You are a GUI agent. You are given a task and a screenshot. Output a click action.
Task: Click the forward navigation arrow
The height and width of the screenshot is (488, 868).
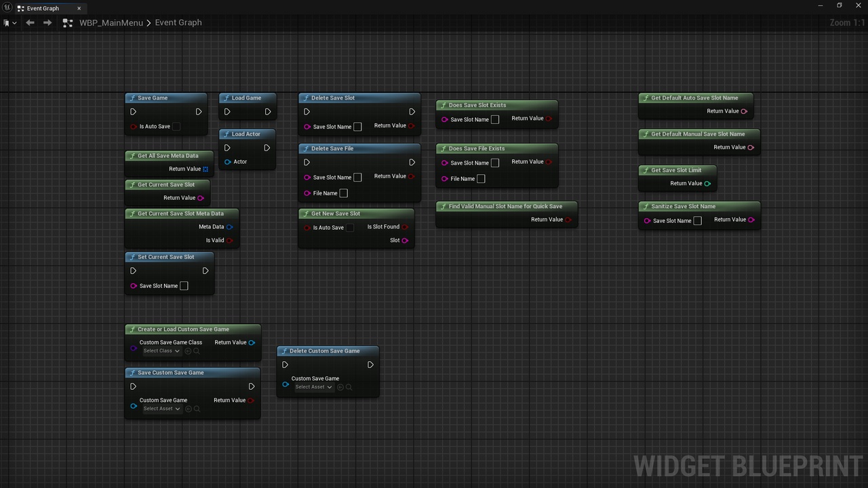(x=47, y=22)
